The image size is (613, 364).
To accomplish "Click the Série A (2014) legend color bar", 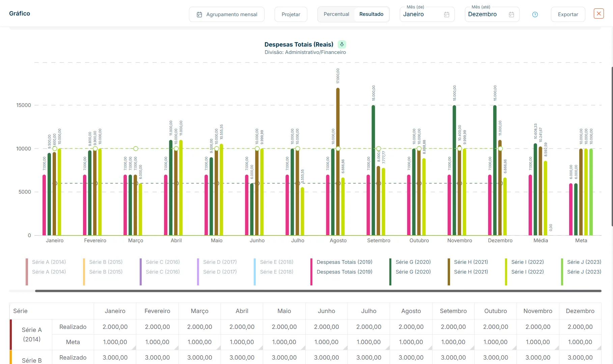I will pyautogui.click(x=27, y=272).
